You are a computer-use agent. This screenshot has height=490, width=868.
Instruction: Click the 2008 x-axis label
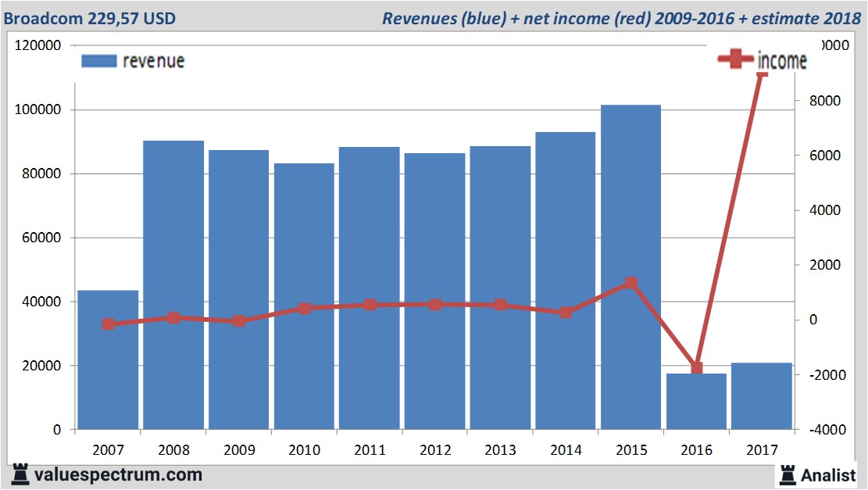pos(173,449)
